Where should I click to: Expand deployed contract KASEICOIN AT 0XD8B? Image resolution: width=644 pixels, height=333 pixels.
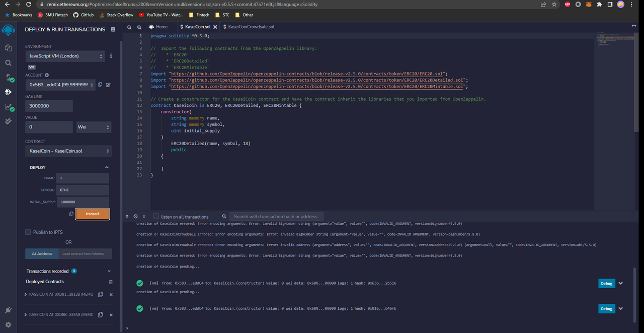tap(26, 315)
